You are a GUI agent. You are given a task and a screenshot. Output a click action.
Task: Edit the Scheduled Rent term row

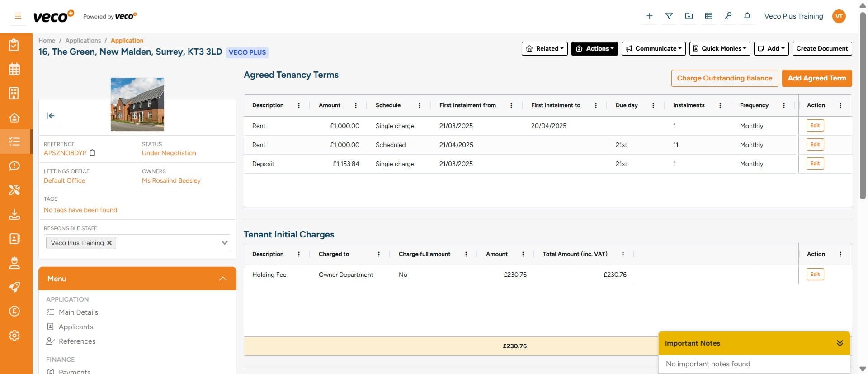pyautogui.click(x=815, y=145)
